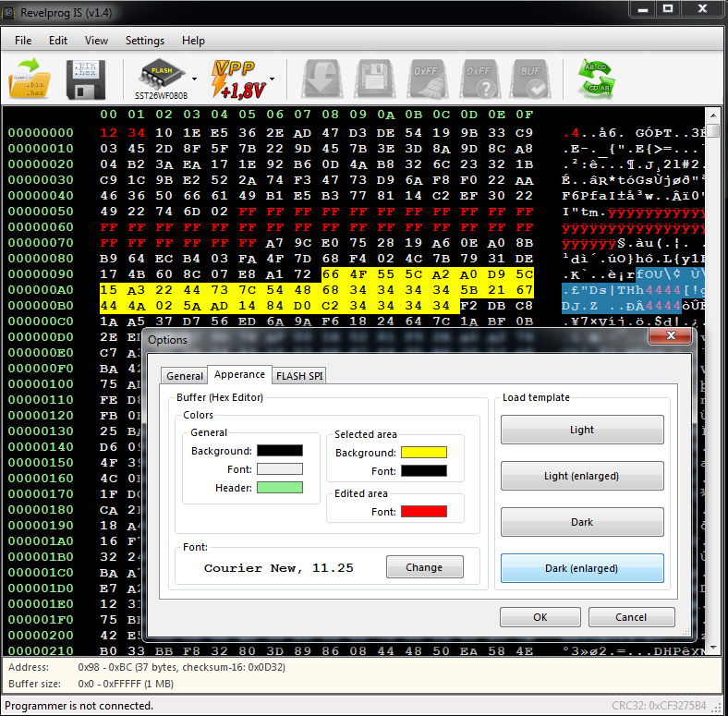The width and height of the screenshot is (728, 716).
Task: Switch to the General tab
Action: (x=185, y=376)
